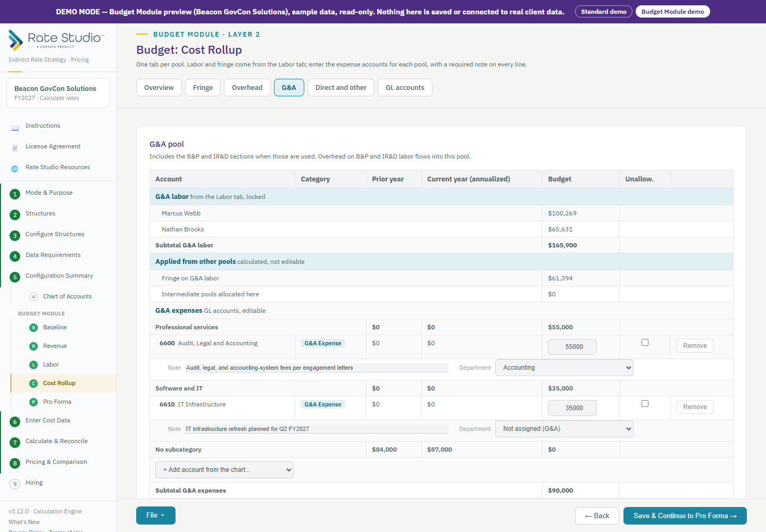This screenshot has width=766, height=532.
Task: Click the License Agreement document icon
Action: (15, 148)
